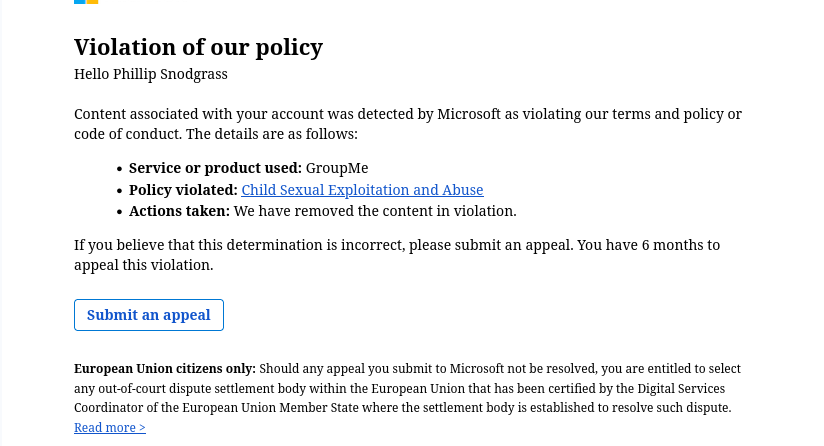Click the Microsoft logo at top
The height and width of the screenshot is (446, 824).
click(86, 2)
